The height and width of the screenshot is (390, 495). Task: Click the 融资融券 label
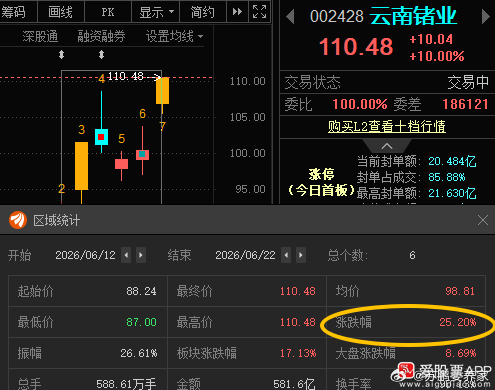click(101, 36)
